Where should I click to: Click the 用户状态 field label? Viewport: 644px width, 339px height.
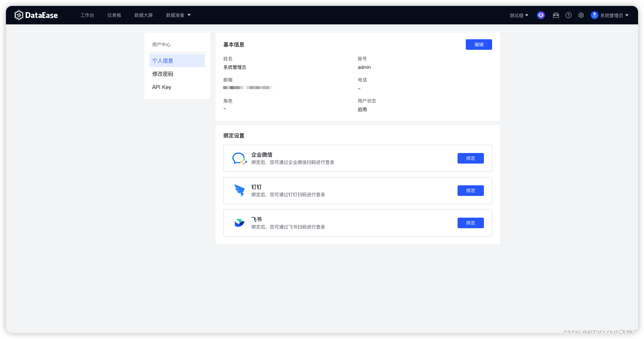pyautogui.click(x=367, y=101)
